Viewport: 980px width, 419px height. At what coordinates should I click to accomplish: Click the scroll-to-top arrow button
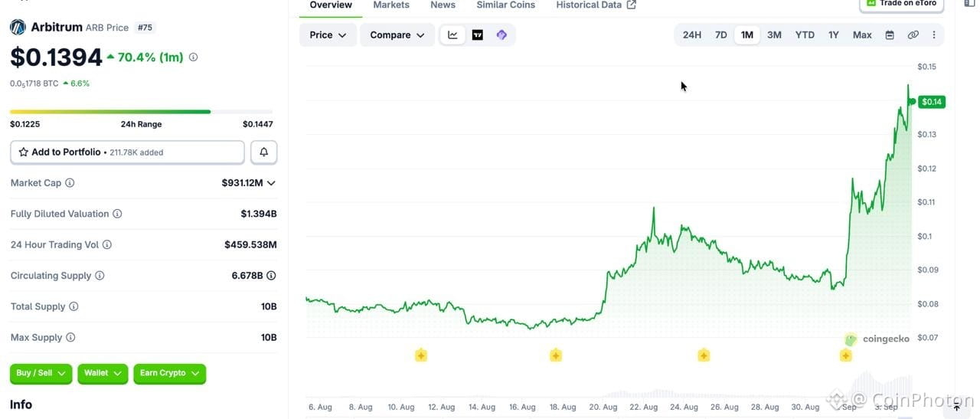click(x=956, y=408)
